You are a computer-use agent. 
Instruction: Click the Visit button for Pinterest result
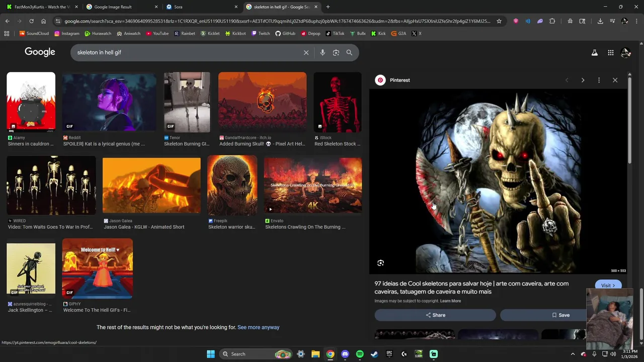point(608,285)
